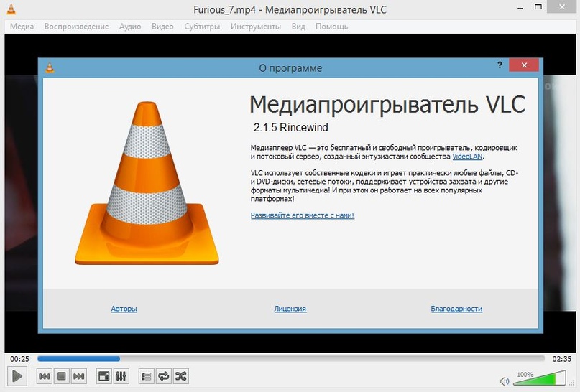The height and width of the screenshot is (392, 580).
Task: Jump to previous track in playlist
Action: coord(44,376)
